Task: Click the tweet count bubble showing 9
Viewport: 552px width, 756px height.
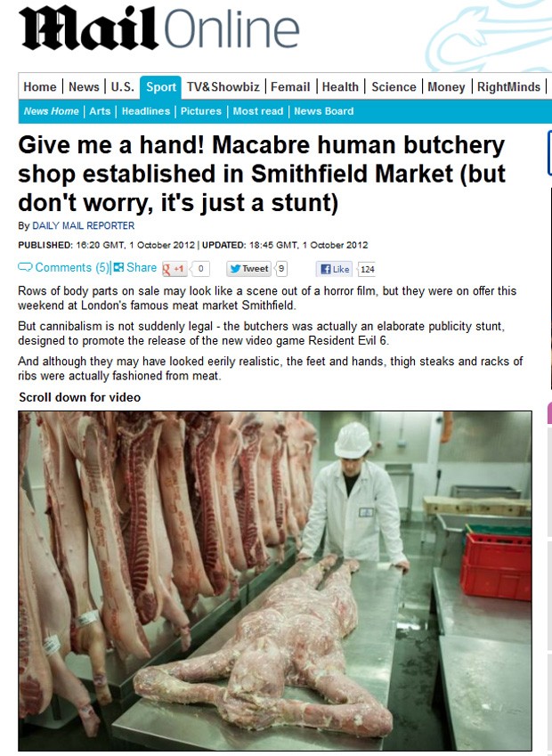Action: tap(281, 269)
